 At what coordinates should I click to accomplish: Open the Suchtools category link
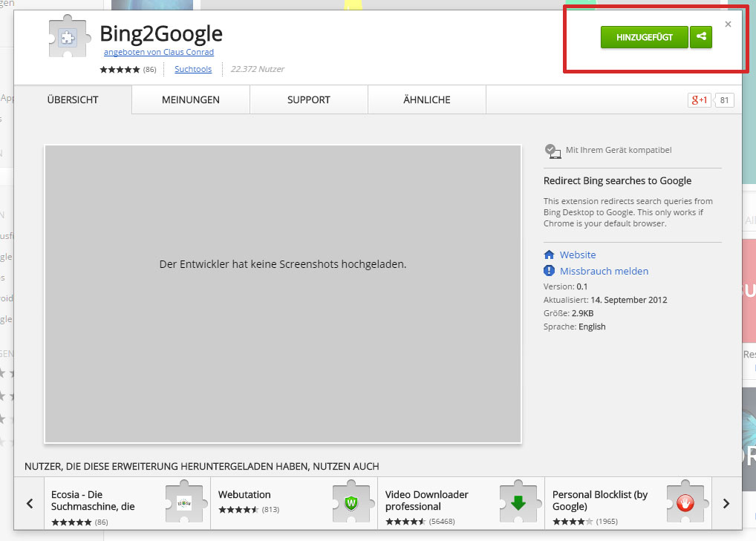tap(193, 69)
